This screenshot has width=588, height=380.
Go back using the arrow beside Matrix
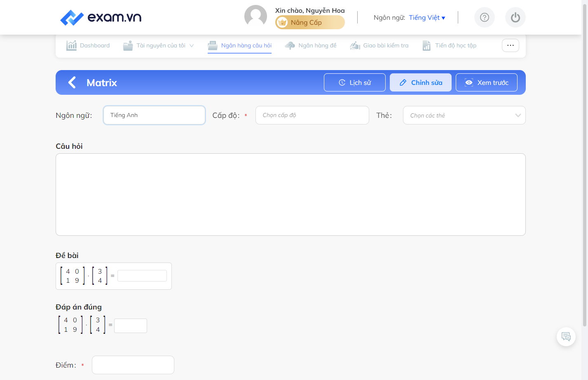click(72, 82)
